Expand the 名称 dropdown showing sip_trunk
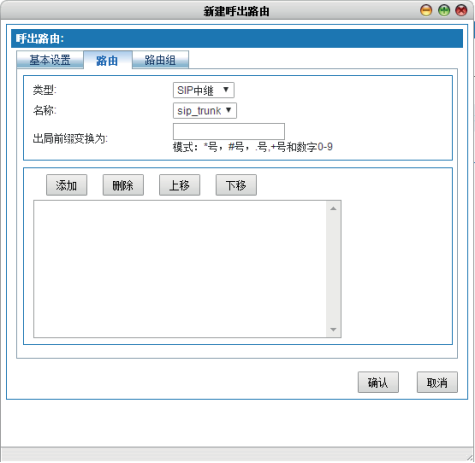The image size is (475, 463). [205, 111]
